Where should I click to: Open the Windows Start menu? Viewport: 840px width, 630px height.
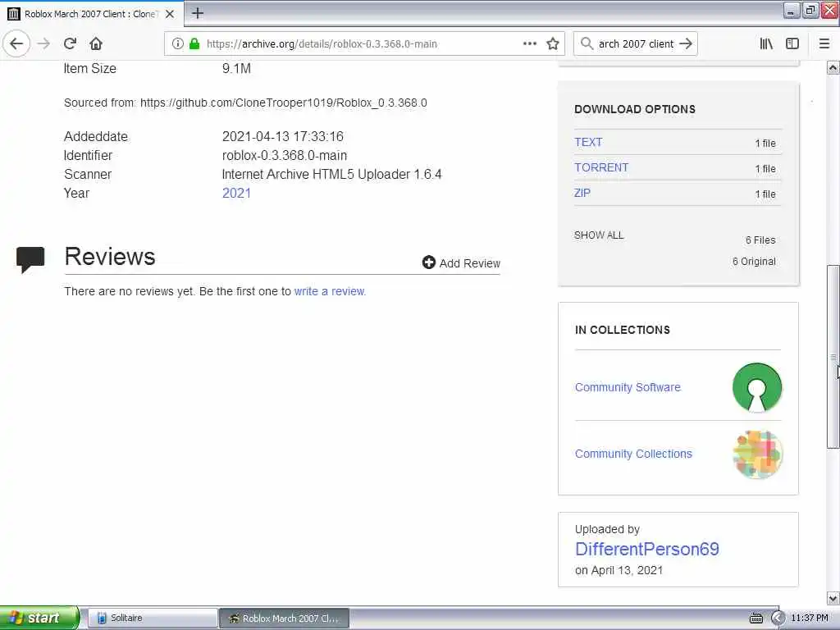pyautogui.click(x=39, y=619)
